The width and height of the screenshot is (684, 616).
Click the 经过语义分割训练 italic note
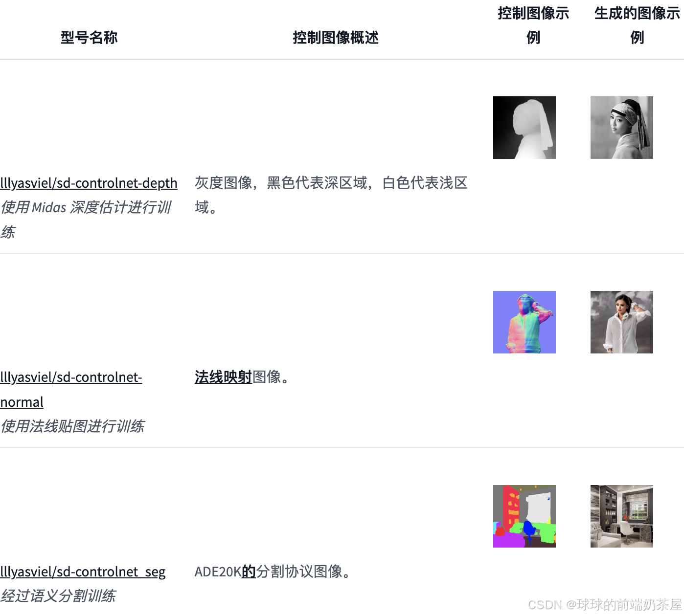58,596
